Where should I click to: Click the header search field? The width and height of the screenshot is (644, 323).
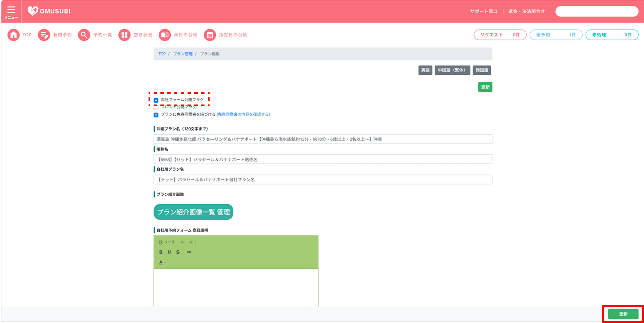tap(597, 11)
